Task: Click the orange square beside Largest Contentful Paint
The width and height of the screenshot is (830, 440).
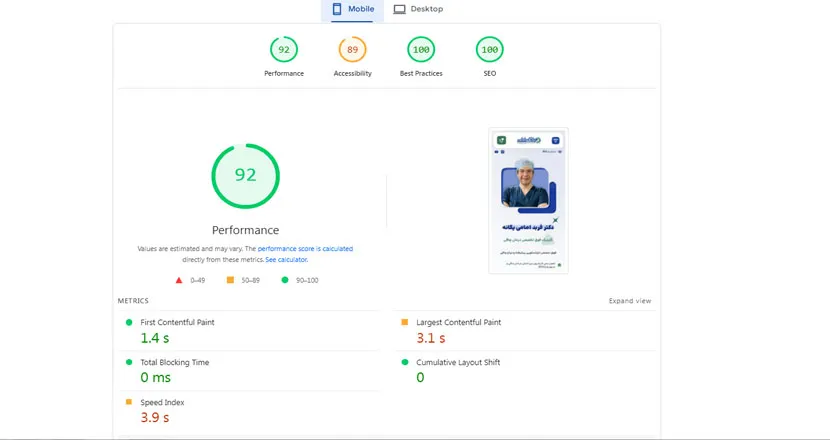Action: pyautogui.click(x=404, y=322)
